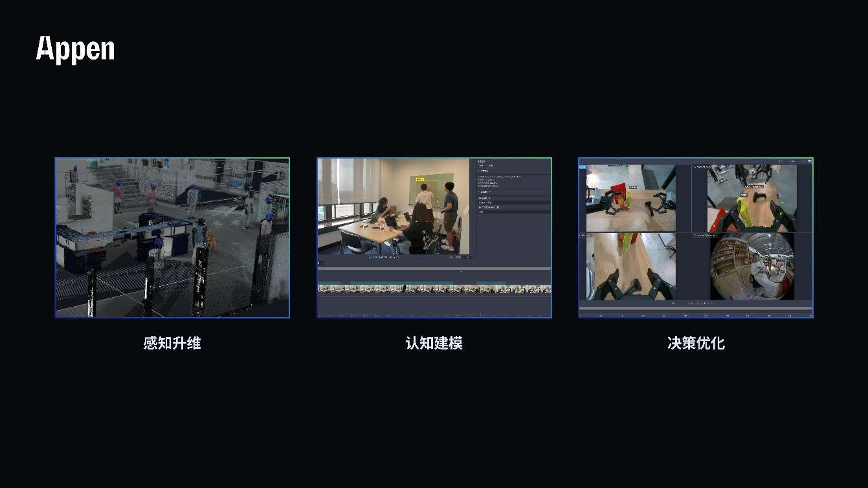Click the 感知升维 caption
868x488 pixels.
pyautogui.click(x=172, y=343)
